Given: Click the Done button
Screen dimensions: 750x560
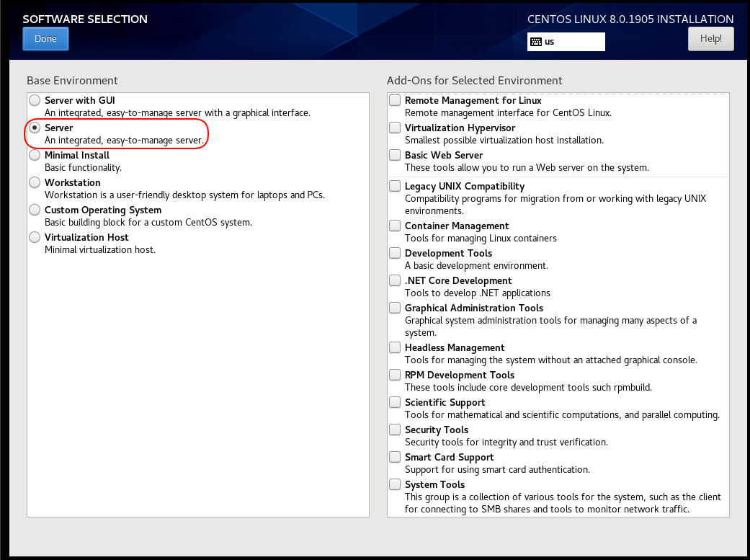Looking at the screenshot, I should pyautogui.click(x=45, y=38).
